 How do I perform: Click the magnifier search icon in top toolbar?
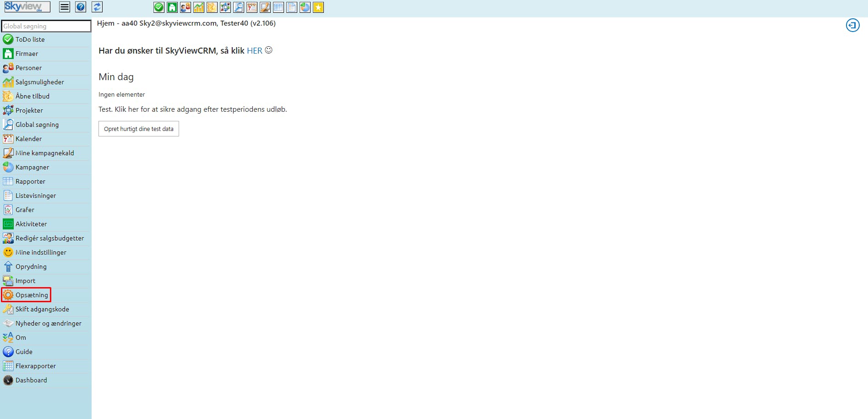239,7
